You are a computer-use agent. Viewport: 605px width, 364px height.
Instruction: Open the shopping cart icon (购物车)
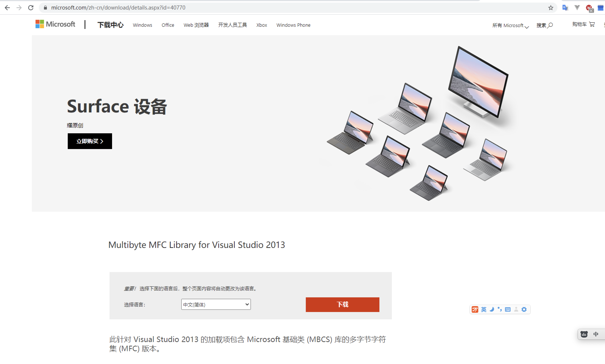click(x=592, y=24)
